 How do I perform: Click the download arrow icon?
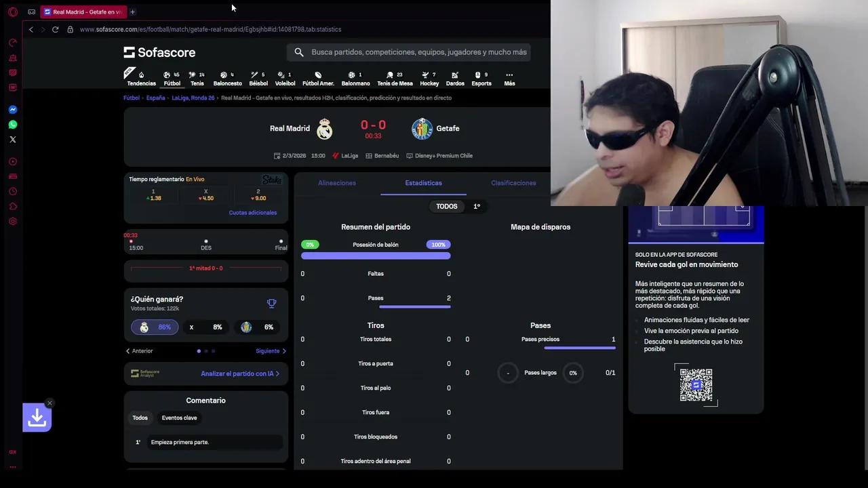point(37,418)
